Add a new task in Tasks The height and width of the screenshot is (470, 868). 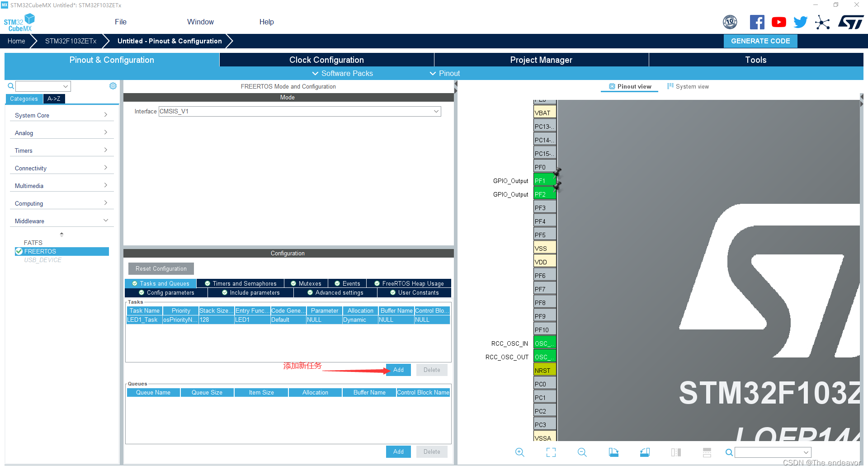pyautogui.click(x=398, y=370)
